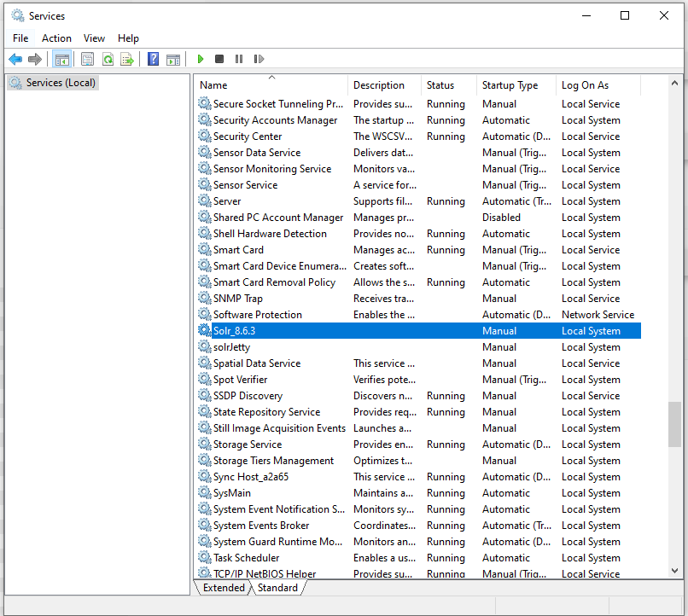Viewport: 688px width, 616px height.
Task: Click the Export List toolbar icon
Action: 127,59
